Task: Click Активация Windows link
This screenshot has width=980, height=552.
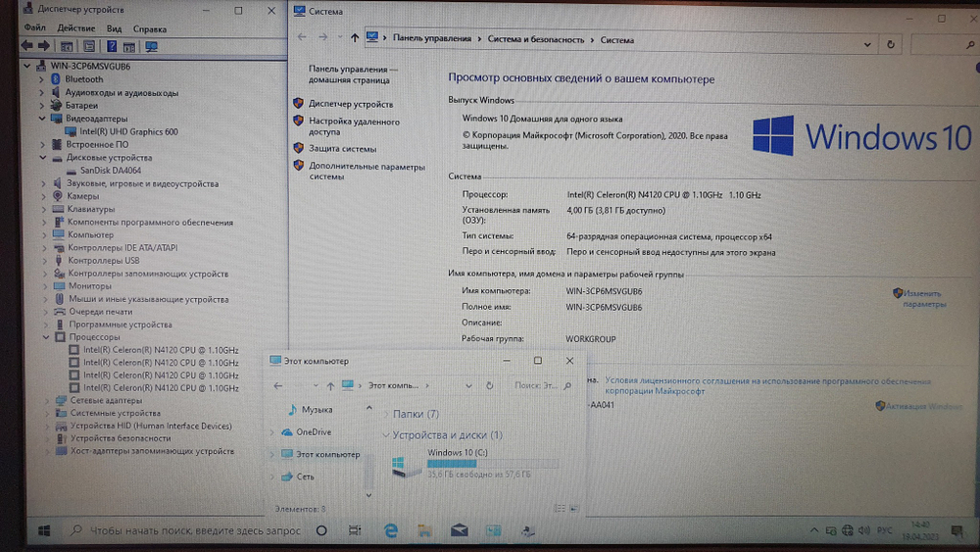Action: [x=922, y=406]
